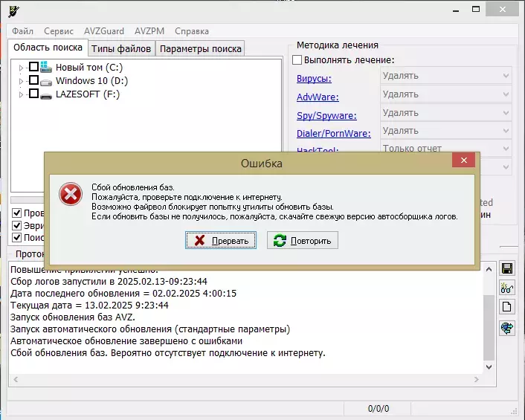This screenshot has height=420, width=525.
Task: Click the log line starting Текущая дата
Action: click(89, 306)
